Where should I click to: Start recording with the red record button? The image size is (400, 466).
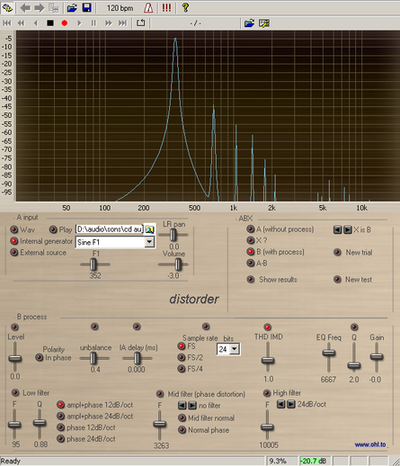65,23
